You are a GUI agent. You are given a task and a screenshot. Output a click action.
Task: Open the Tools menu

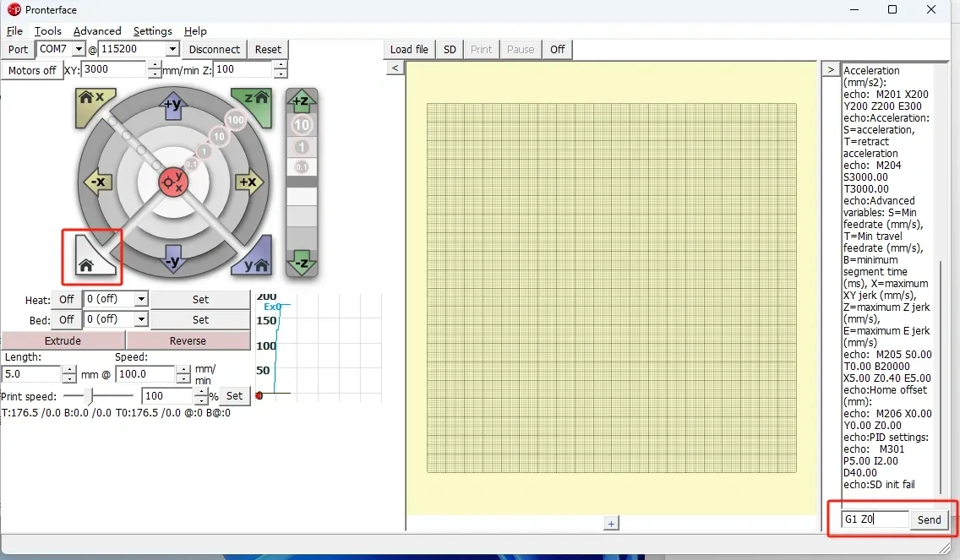click(48, 31)
